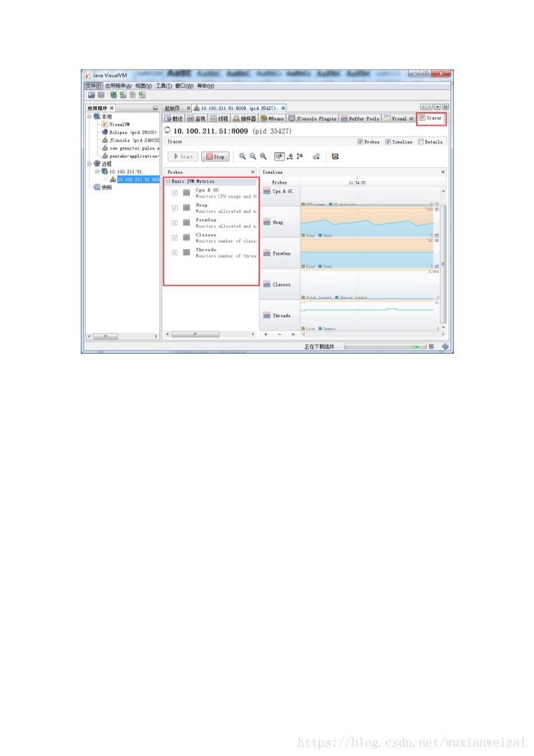Open the 视图(V) menu
534x756 pixels.
coord(143,86)
